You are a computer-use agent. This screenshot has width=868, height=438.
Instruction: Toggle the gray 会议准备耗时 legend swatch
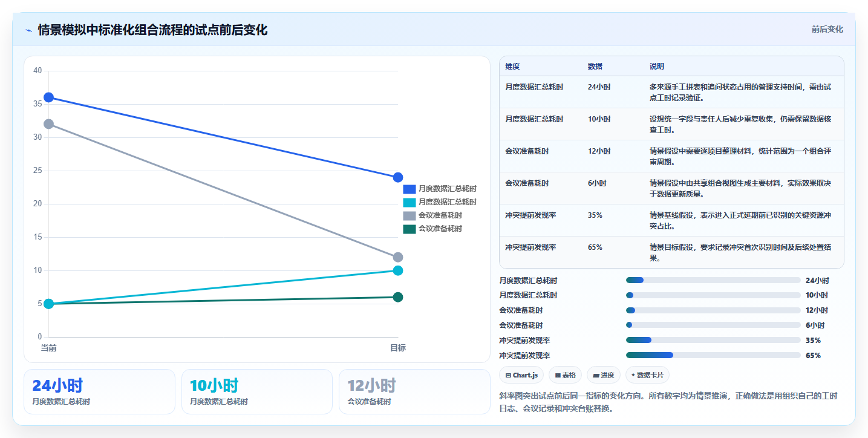coord(410,215)
